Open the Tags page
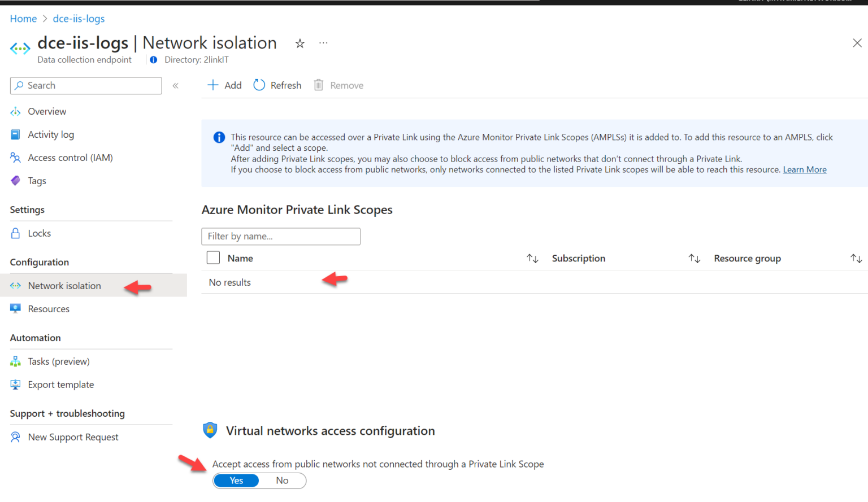The height and width of the screenshot is (502, 868). coord(36,181)
